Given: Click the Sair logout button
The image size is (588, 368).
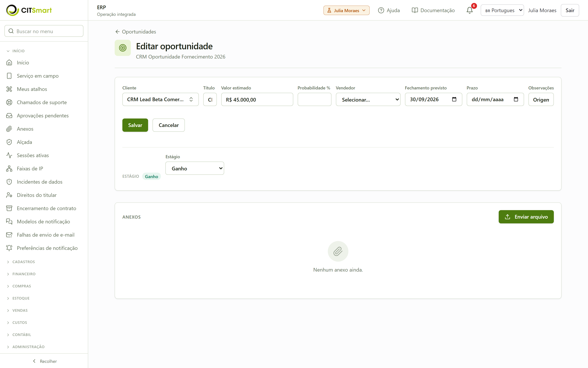Looking at the screenshot, I should pyautogui.click(x=570, y=10).
